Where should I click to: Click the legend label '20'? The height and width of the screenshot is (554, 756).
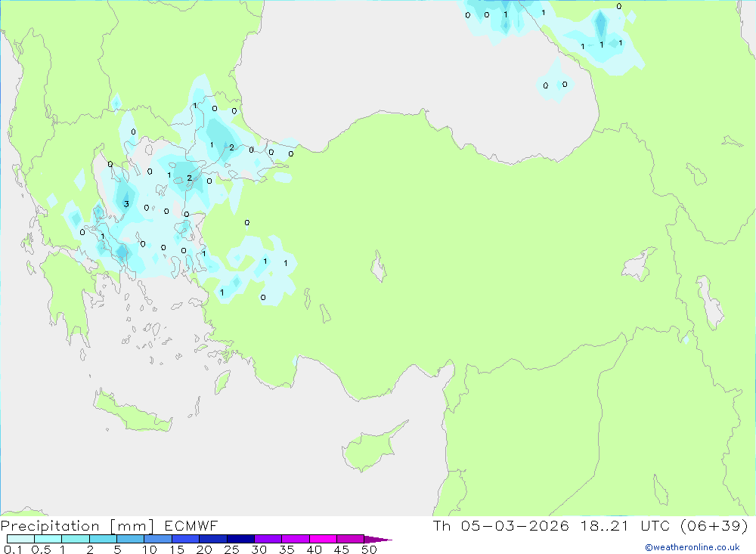[204, 549]
